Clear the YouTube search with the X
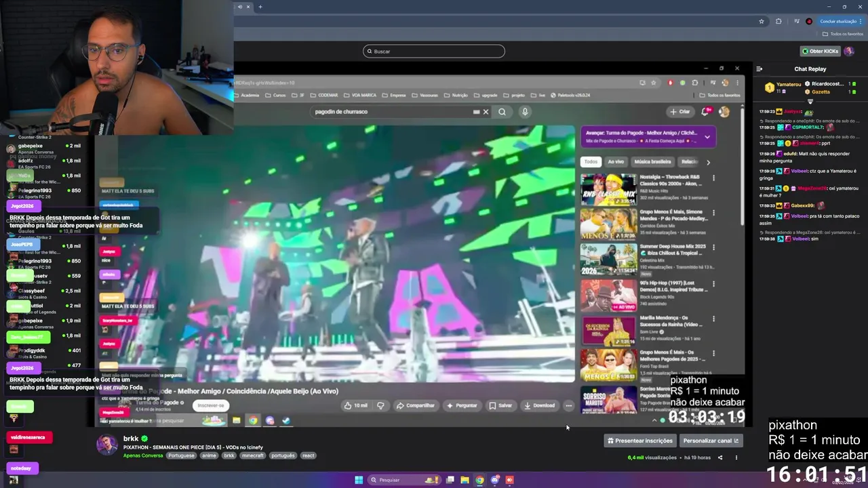Image resolution: width=868 pixels, height=488 pixels. coord(486,112)
